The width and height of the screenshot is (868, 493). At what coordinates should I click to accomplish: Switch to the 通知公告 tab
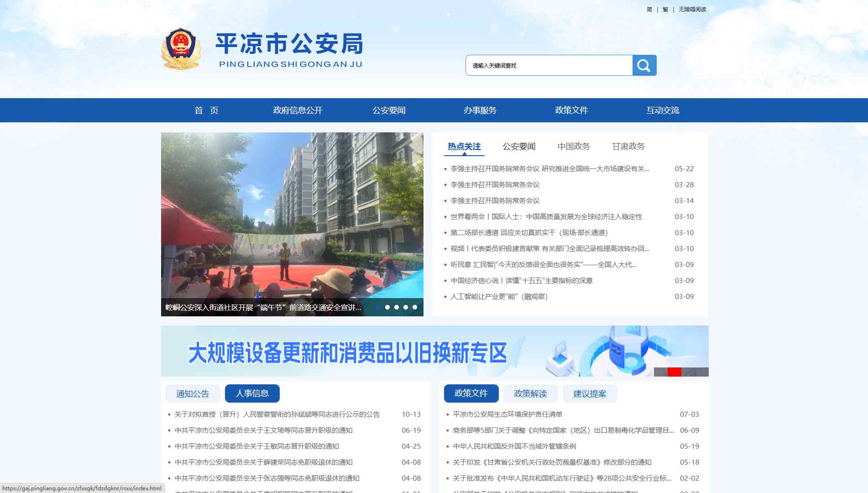pyautogui.click(x=193, y=393)
